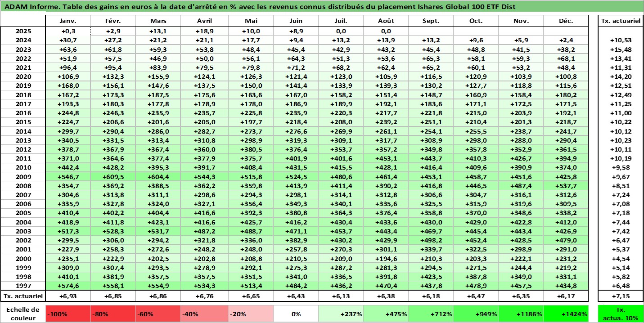Select cell '+498,2' in 2002 Sept.

pos(431,240)
